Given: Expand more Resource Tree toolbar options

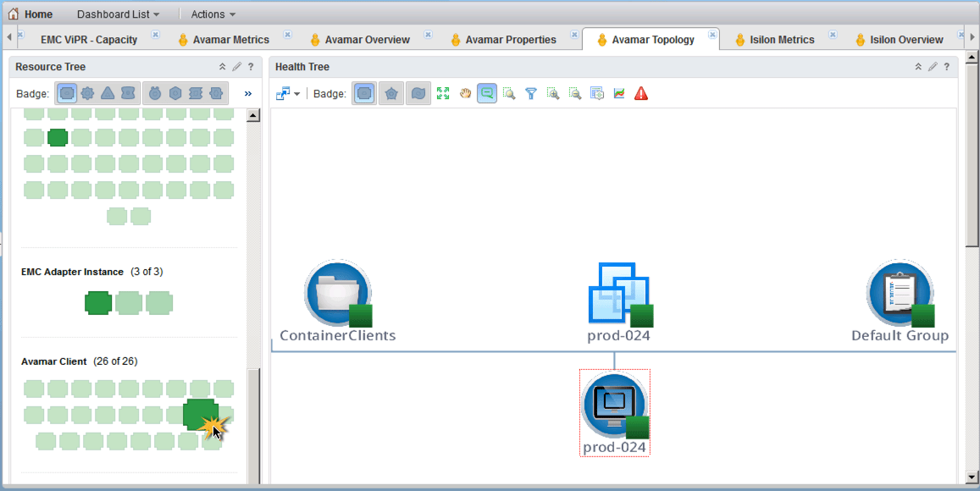Looking at the screenshot, I should click(248, 94).
